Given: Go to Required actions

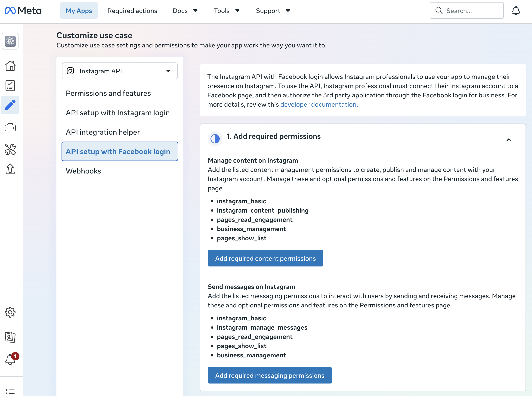Looking at the screenshot, I should pos(132,11).
